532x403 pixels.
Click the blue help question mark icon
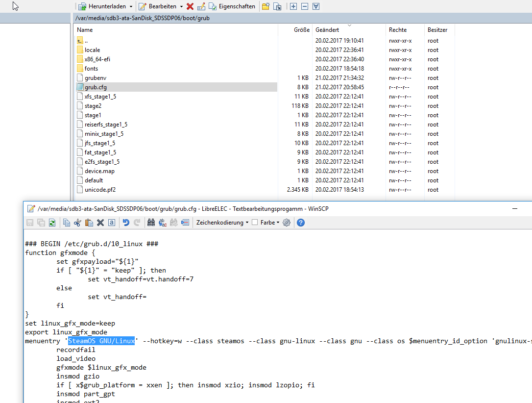click(x=301, y=223)
